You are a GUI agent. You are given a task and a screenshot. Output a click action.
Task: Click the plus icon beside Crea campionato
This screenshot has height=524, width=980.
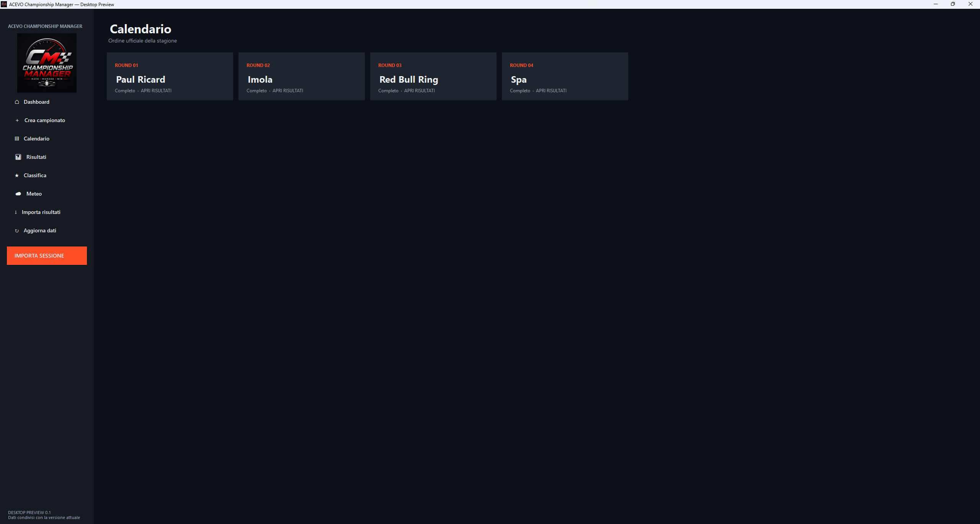(17, 120)
